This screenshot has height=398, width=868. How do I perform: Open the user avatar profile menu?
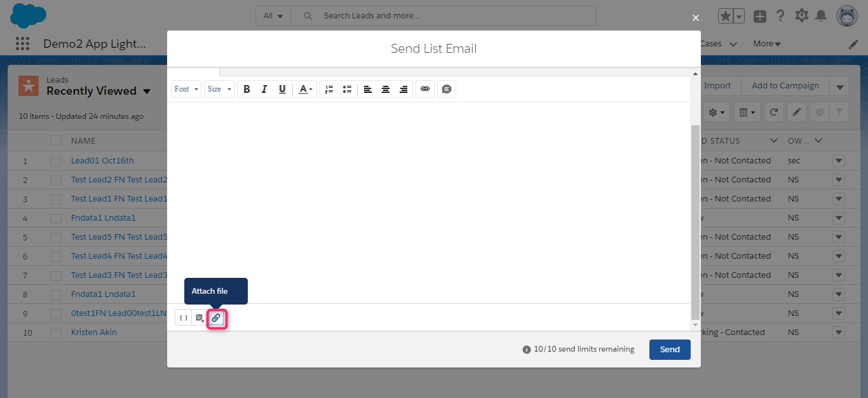(x=847, y=16)
